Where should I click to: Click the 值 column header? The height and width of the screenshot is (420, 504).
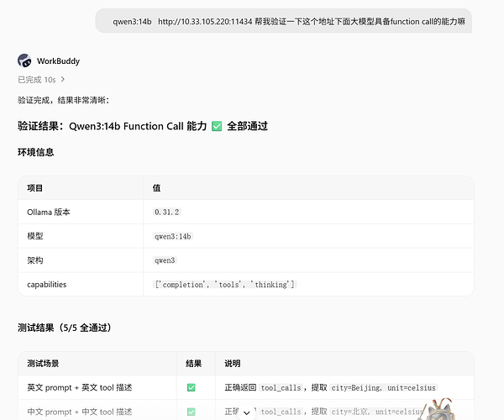[156, 188]
